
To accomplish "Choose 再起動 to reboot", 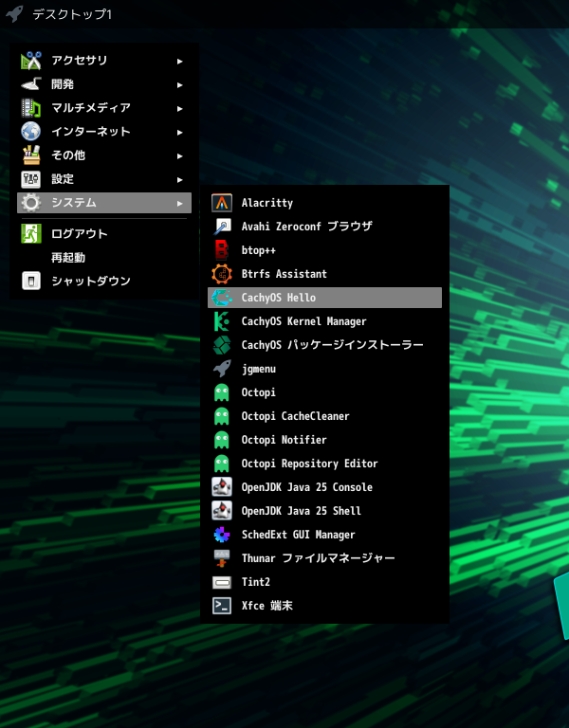I will (x=104, y=257).
